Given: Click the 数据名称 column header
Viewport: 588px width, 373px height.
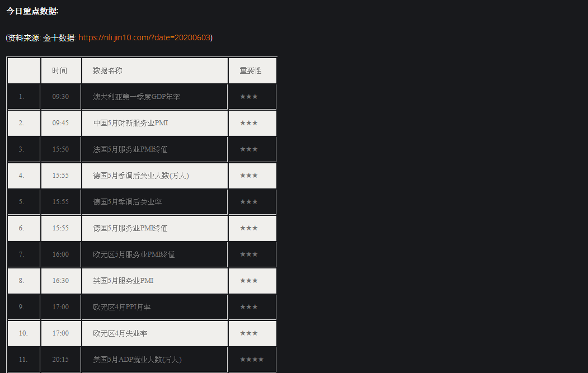Looking at the screenshot, I should tap(107, 70).
